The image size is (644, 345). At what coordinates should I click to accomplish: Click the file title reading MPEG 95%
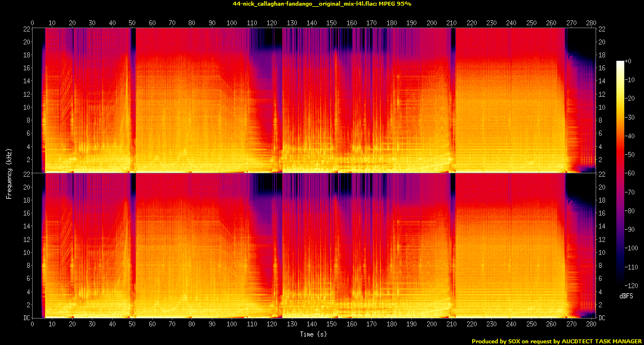pos(322,4)
